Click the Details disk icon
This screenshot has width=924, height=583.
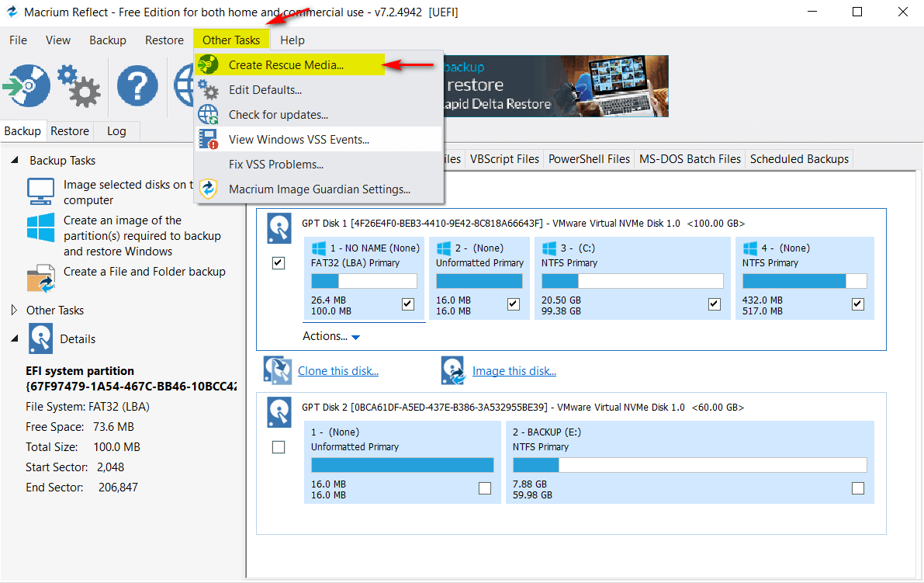[40, 339]
